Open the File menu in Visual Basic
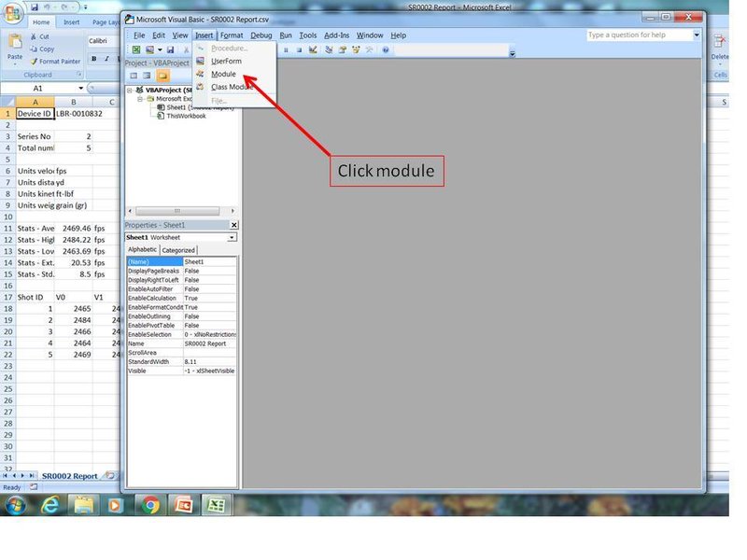Viewport: 747px width, 560px height. (x=139, y=35)
